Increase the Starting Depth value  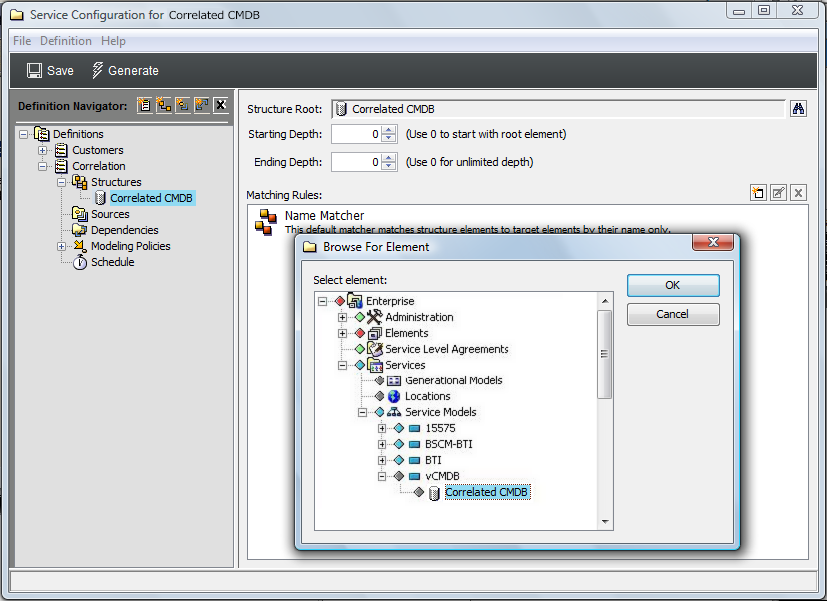(389, 130)
